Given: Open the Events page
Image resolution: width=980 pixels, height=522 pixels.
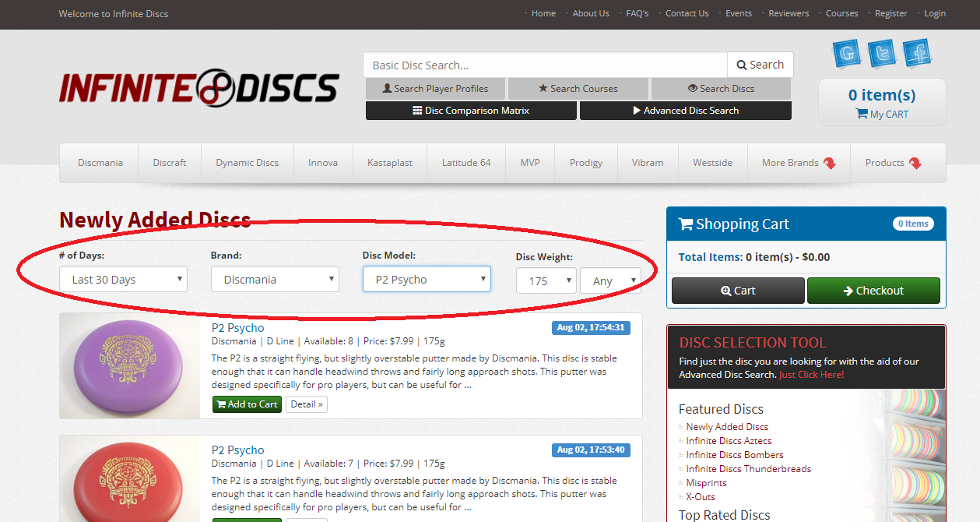Looking at the screenshot, I should point(739,13).
